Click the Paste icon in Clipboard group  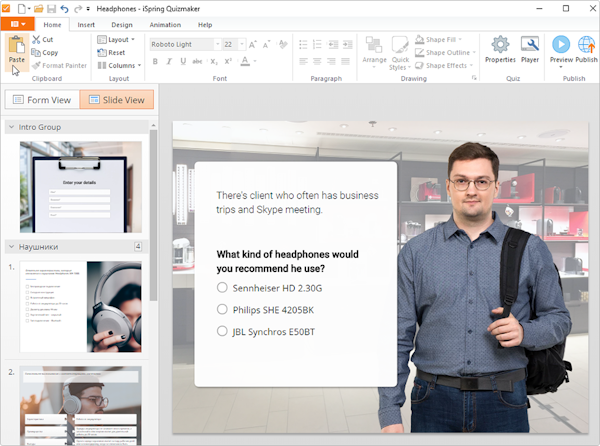click(16, 46)
